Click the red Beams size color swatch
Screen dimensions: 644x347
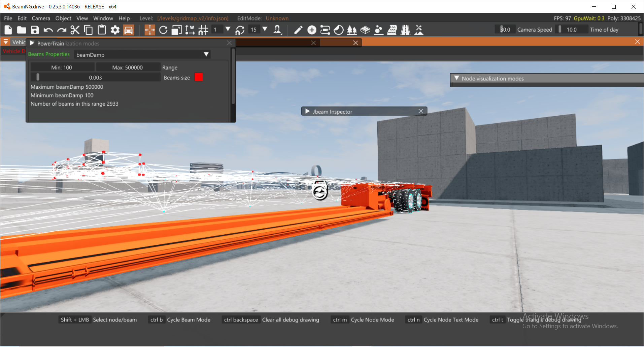tap(199, 77)
